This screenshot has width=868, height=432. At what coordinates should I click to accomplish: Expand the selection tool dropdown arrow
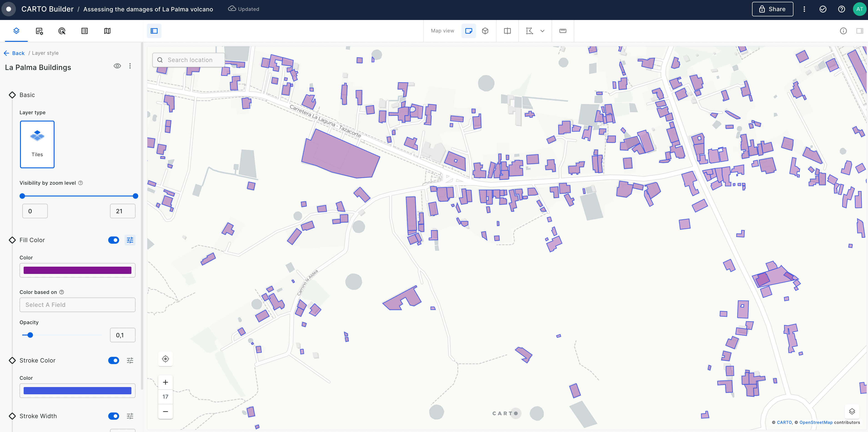542,31
